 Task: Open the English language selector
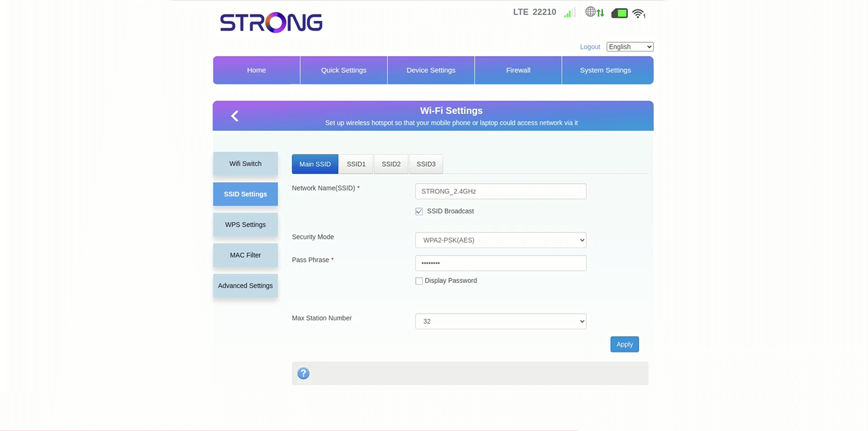point(630,47)
